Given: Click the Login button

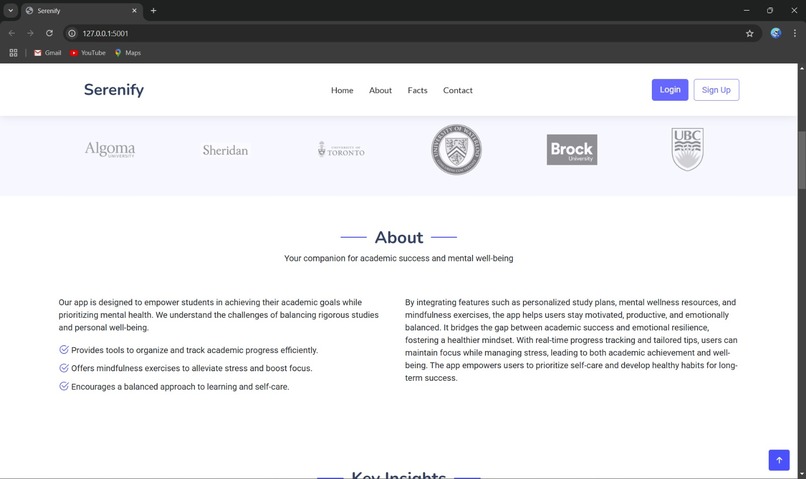Looking at the screenshot, I should click(x=670, y=90).
